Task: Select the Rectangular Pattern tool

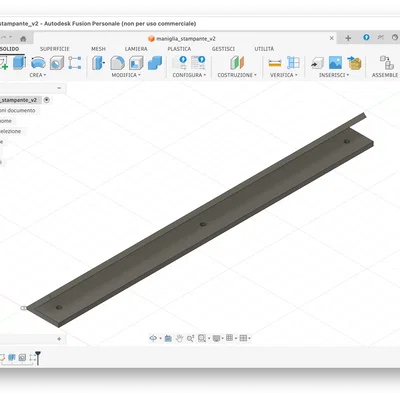Action: pos(75,63)
